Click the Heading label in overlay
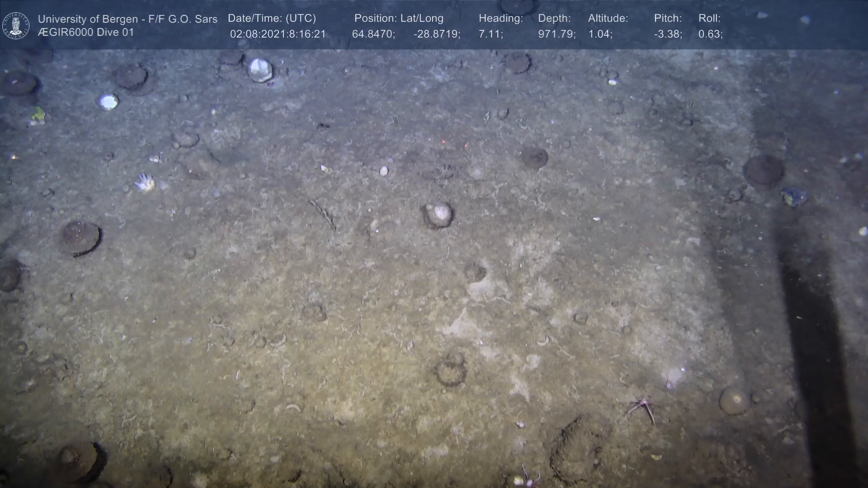 500,19
